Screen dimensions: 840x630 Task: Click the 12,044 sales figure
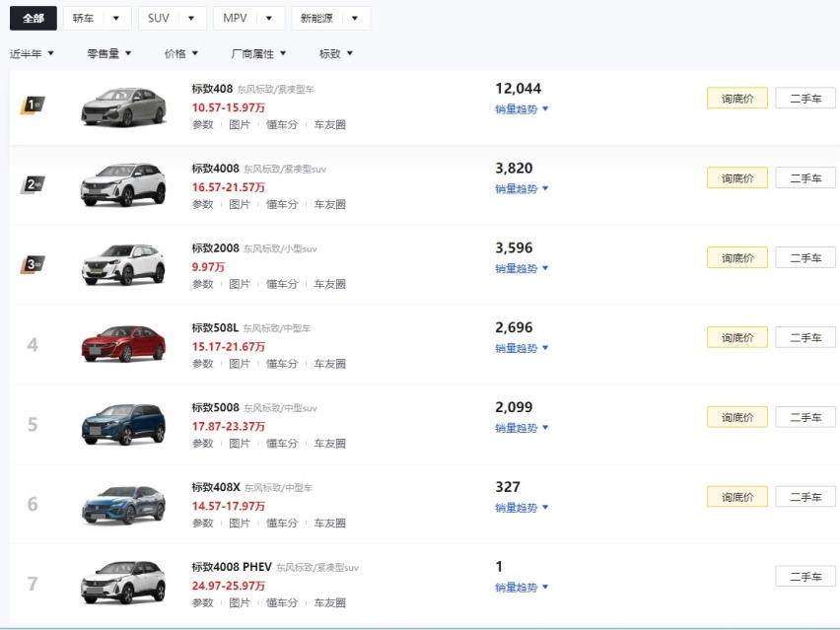pyautogui.click(x=518, y=89)
